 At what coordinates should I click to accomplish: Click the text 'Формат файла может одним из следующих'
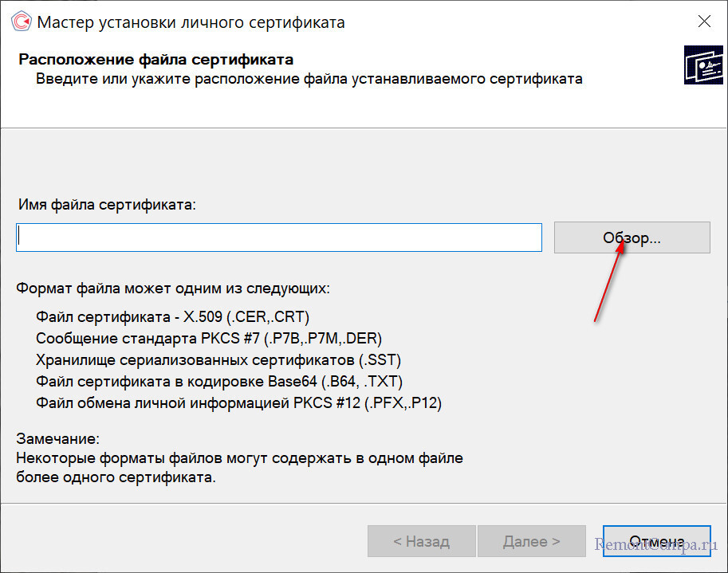coord(173,288)
